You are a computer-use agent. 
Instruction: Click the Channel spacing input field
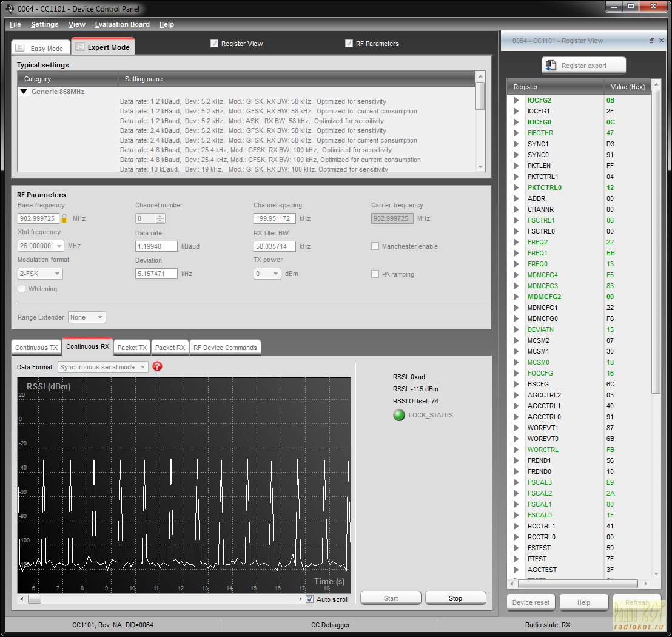click(274, 218)
